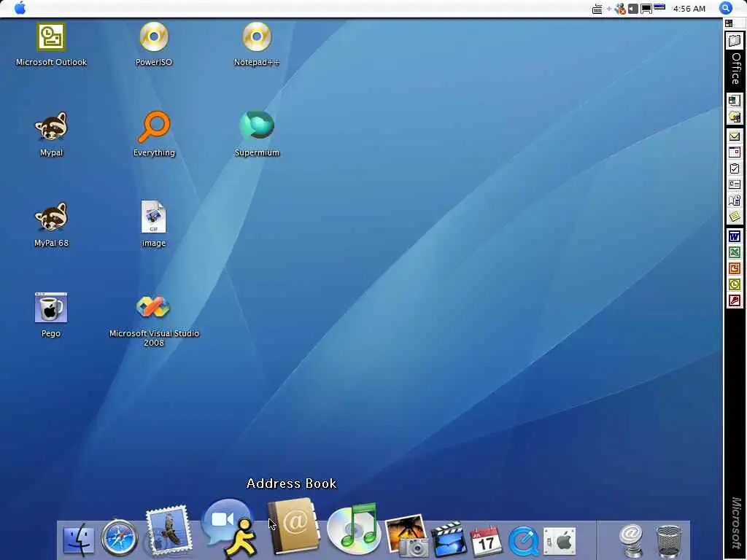The width and height of the screenshot is (747, 560).
Task: Click the on-screen keyboard tray icon
Action: (597, 9)
